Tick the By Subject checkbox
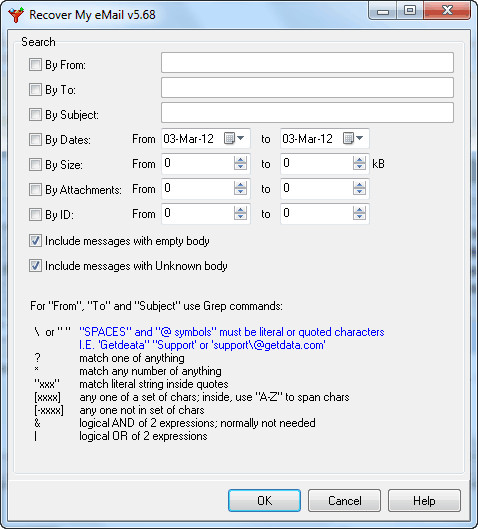The image size is (478, 529). 35,115
